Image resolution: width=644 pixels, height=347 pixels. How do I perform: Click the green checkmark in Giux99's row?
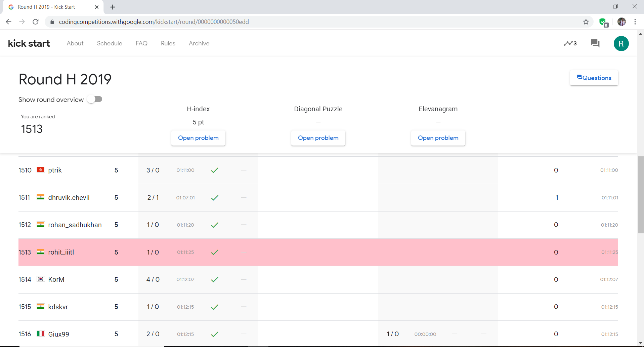(215, 334)
